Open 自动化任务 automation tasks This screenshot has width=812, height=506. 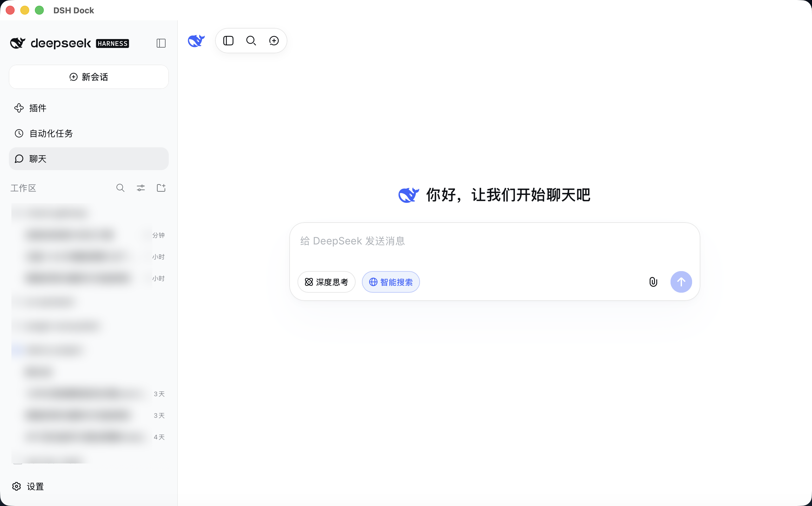(88, 134)
